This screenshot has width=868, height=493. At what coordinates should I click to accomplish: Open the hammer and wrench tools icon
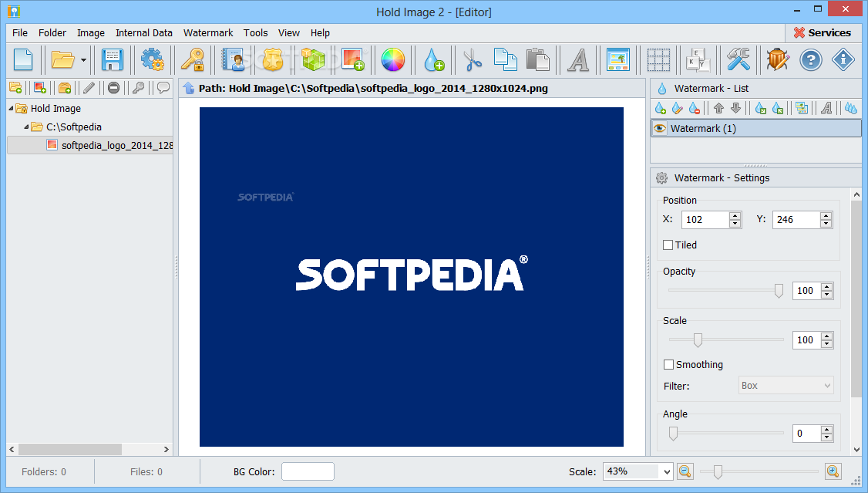click(738, 60)
